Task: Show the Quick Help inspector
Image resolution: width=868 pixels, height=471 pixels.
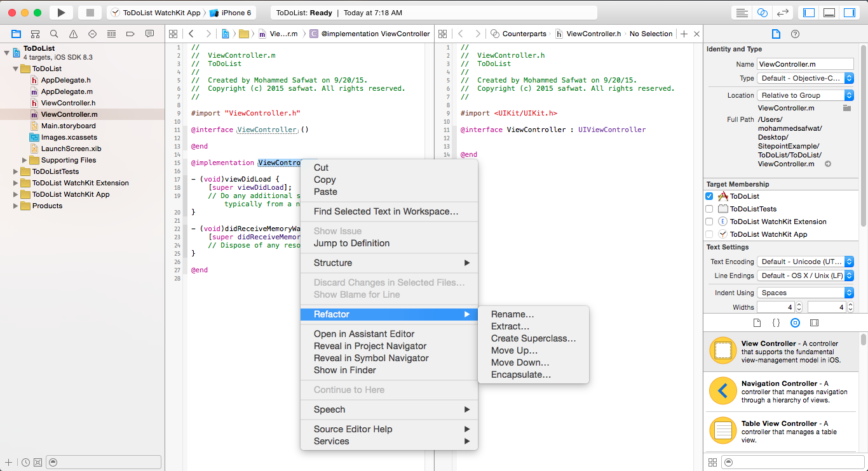Action: pyautogui.click(x=795, y=34)
